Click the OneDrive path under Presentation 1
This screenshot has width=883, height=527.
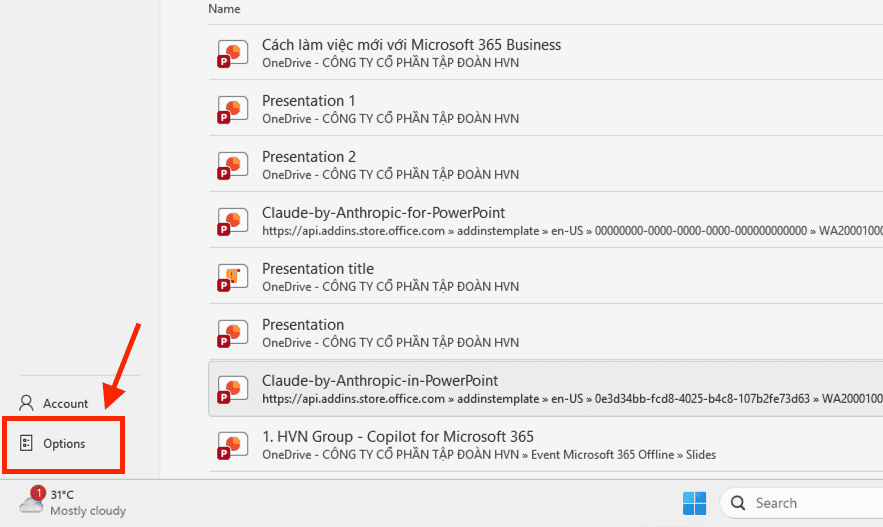390,119
